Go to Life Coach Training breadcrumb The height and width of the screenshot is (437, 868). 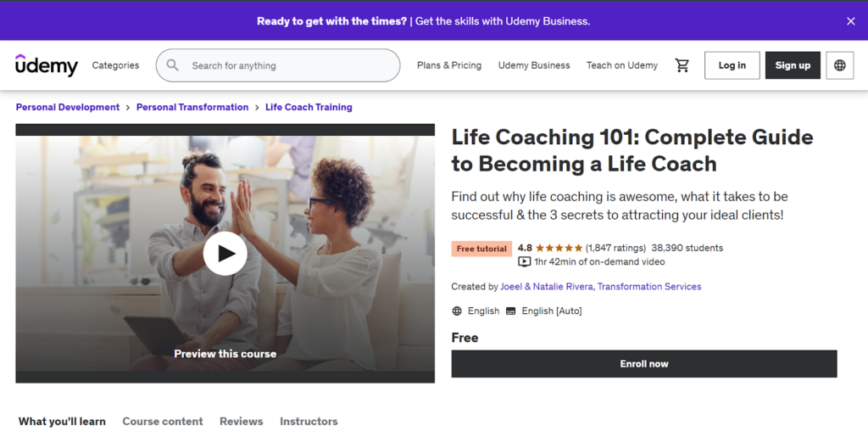[309, 107]
